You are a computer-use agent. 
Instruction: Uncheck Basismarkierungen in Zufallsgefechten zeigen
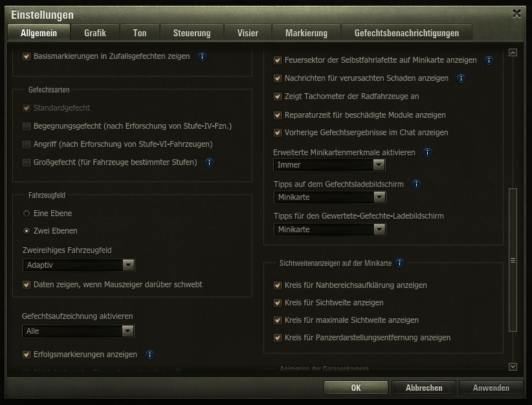27,56
